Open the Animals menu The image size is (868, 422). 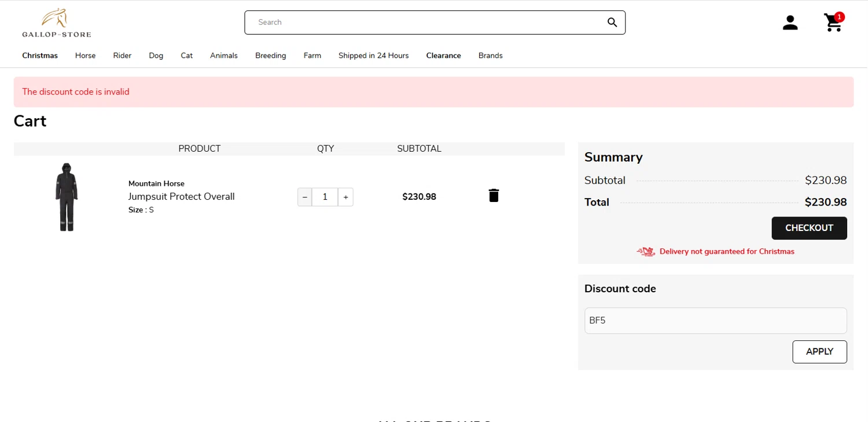point(224,56)
